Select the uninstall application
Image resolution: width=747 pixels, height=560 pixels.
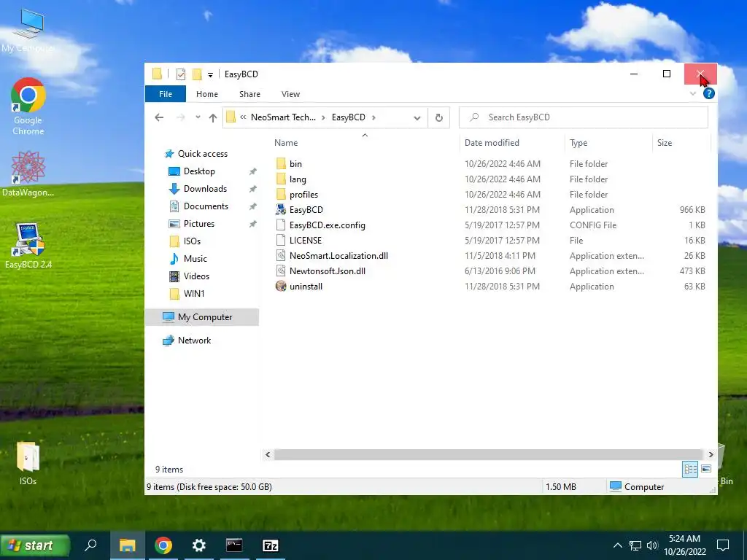click(306, 286)
